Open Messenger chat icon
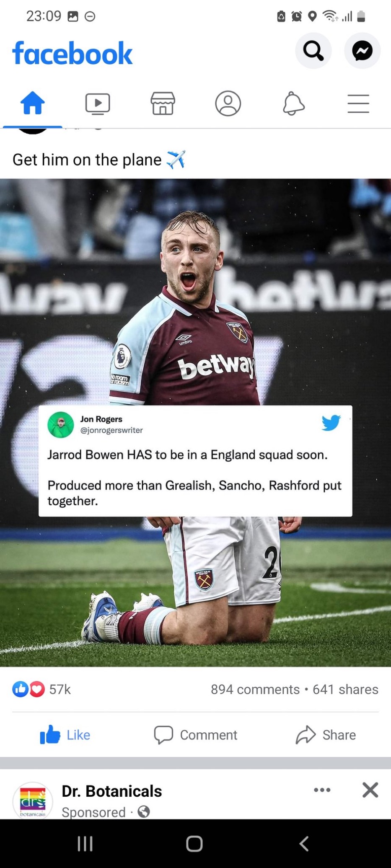Viewport: 391px width, 868px height. [362, 51]
